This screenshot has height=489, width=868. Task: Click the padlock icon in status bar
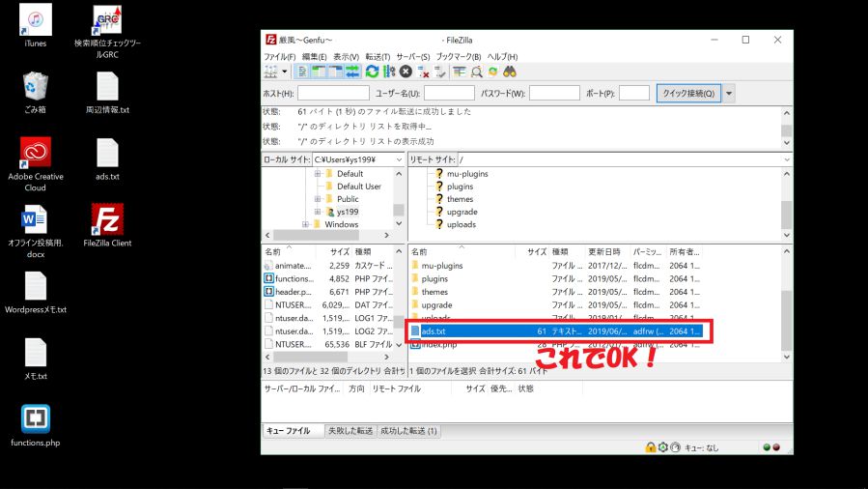[x=651, y=446]
